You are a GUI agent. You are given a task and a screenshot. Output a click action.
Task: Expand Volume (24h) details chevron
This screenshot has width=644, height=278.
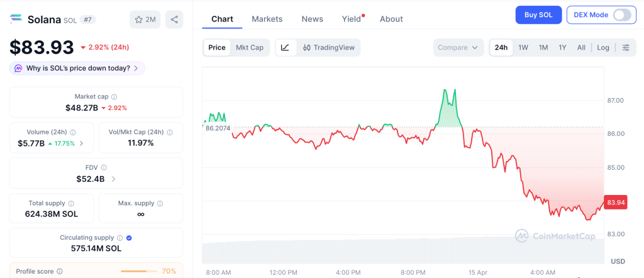coord(81,143)
